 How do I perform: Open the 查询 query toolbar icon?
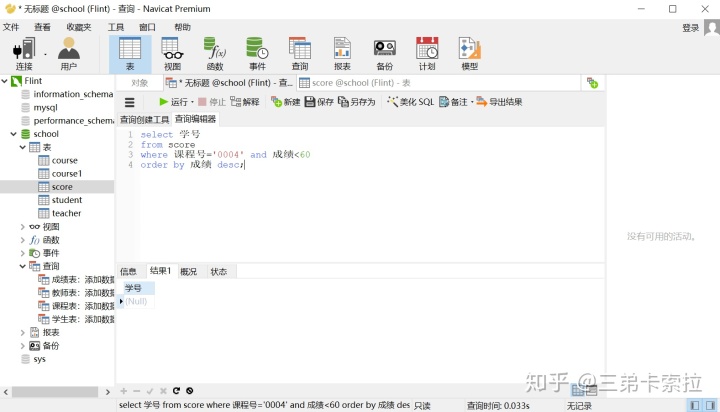click(300, 54)
